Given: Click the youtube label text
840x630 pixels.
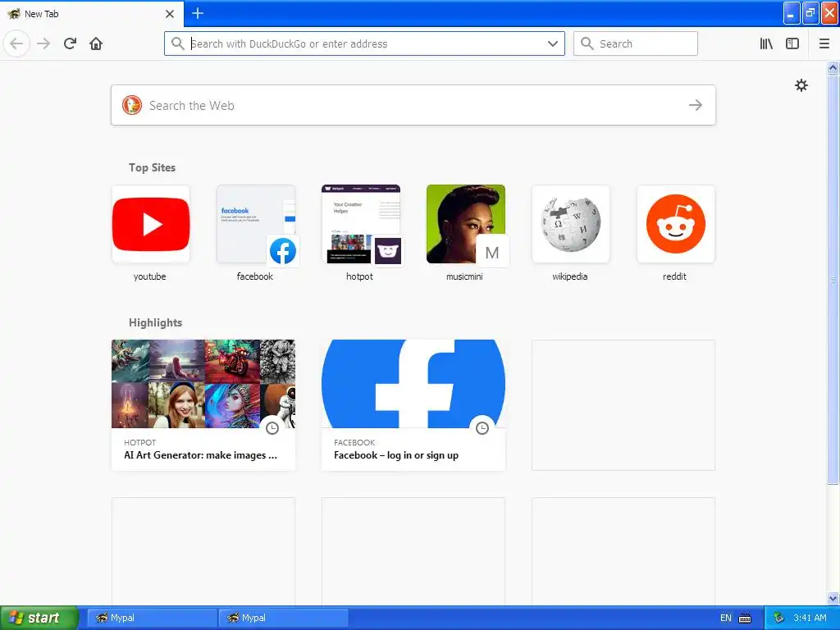Looking at the screenshot, I should [149, 276].
